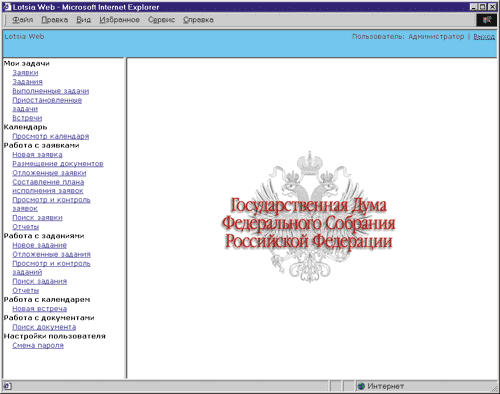500x394 pixels.
Task: Open Отложенные задания link
Action: [x=51, y=254]
